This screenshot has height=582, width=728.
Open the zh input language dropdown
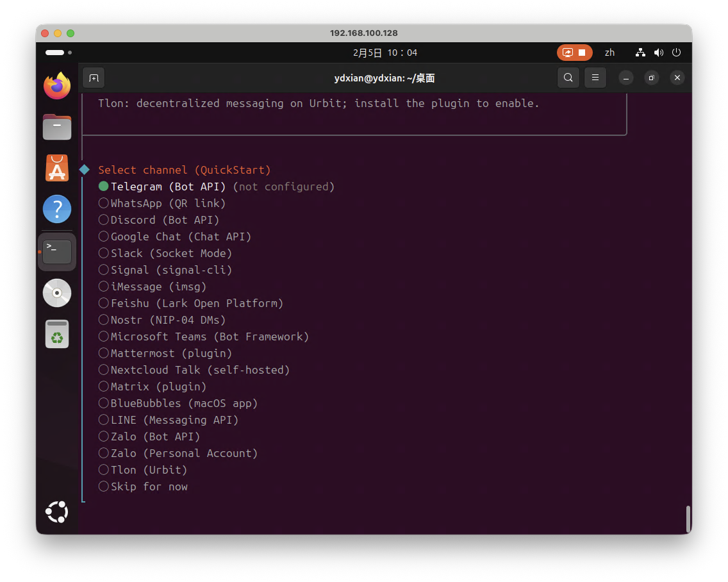(609, 53)
